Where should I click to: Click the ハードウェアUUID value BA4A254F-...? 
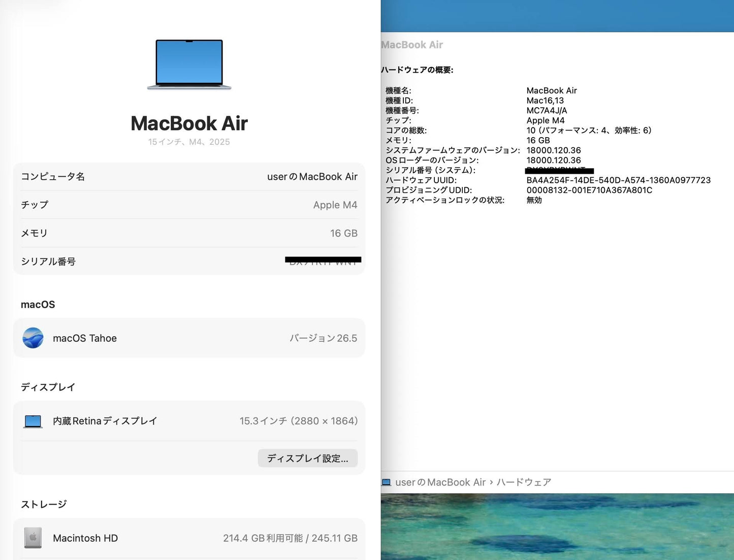pyautogui.click(x=619, y=180)
